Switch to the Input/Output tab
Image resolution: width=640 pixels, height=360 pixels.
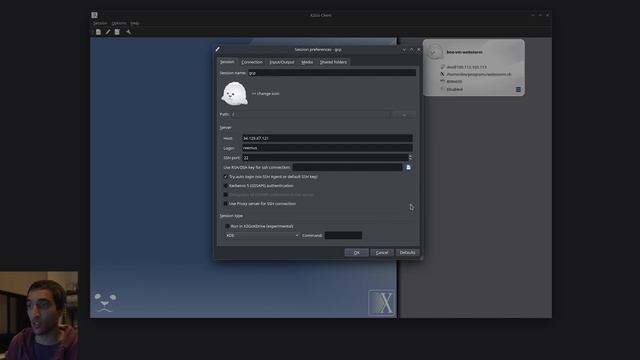click(x=282, y=62)
